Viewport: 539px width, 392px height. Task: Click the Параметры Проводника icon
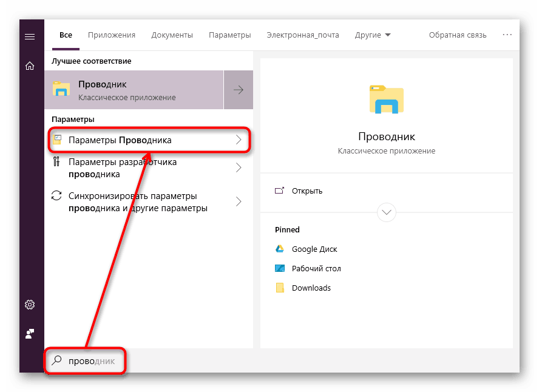(x=57, y=140)
